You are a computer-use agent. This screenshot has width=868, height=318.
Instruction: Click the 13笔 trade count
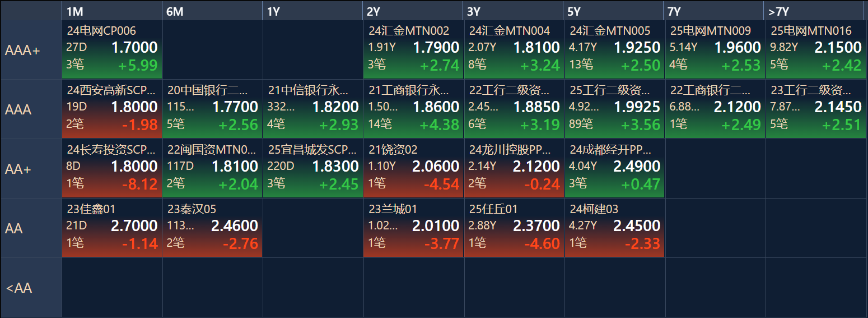pos(581,64)
